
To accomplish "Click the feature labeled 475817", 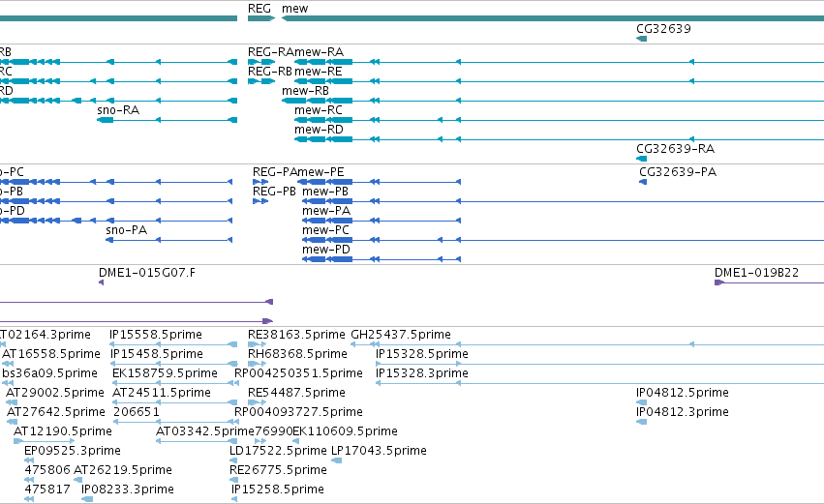I will point(47,490).
